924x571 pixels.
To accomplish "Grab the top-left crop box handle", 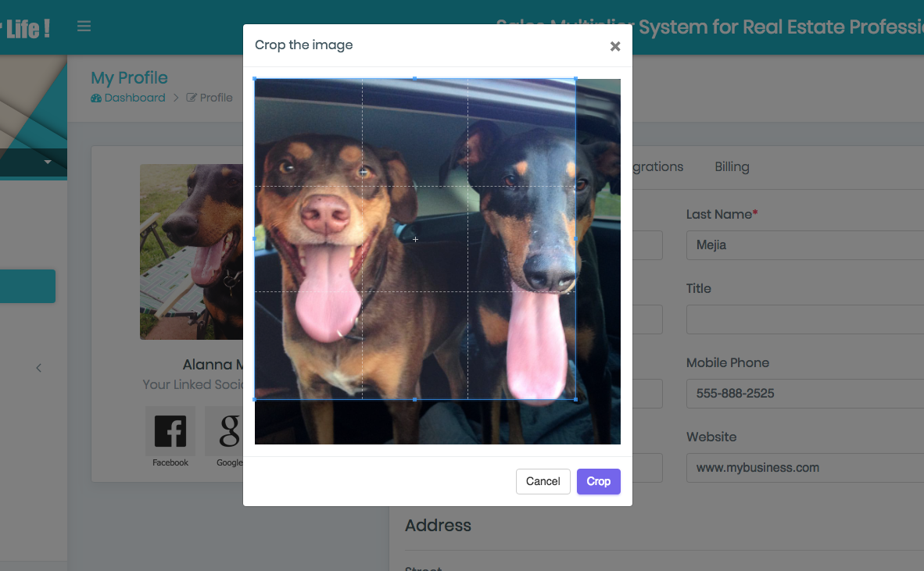I will click(255, 79).
